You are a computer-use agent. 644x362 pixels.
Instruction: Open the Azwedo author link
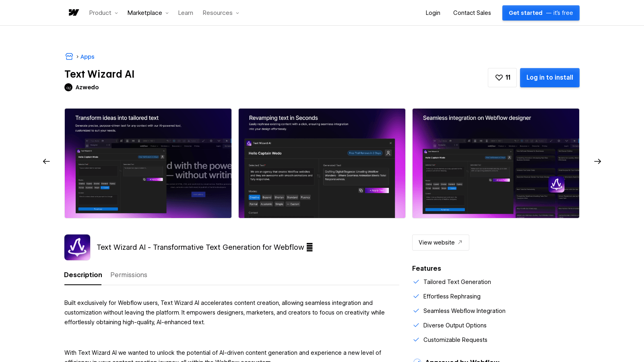coord(87,87)
